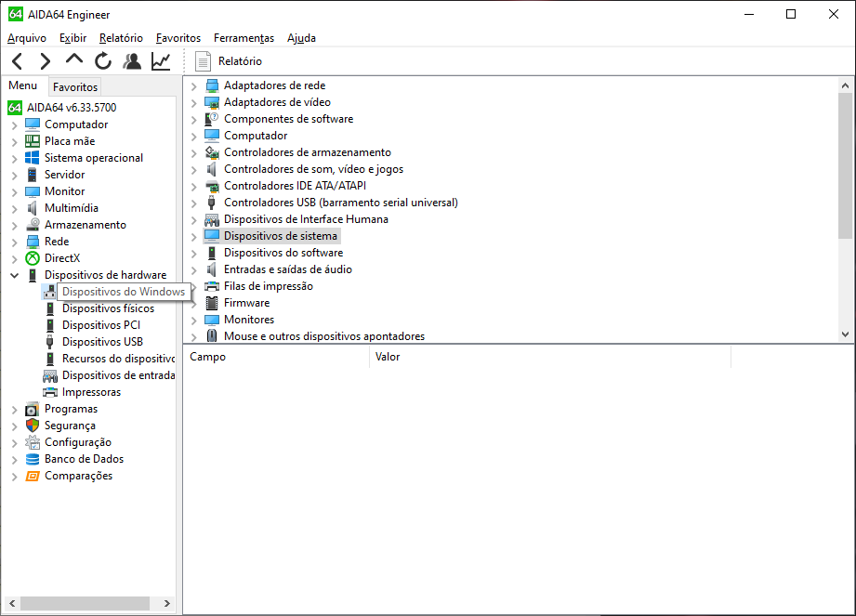Collapse the Dispositivos de hardware node

(14, 275)
